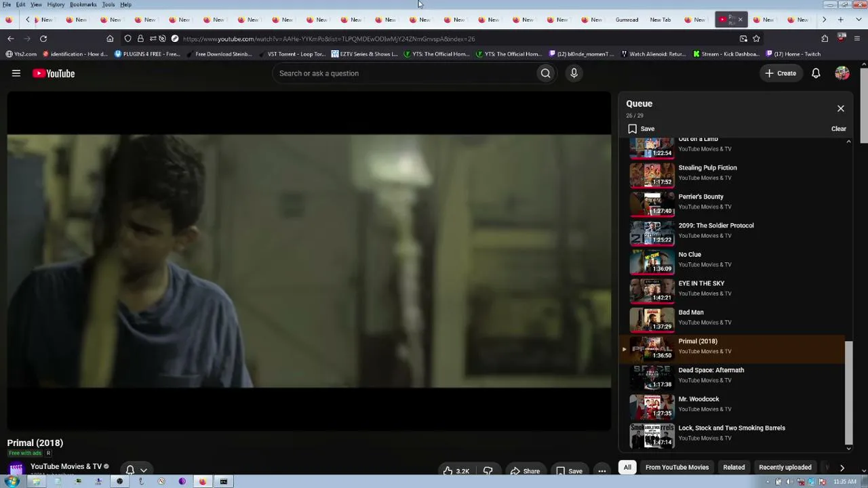Choose the Recently uploaded chip
This screenshot has height=488, width=868.
[x=785, y=467]
